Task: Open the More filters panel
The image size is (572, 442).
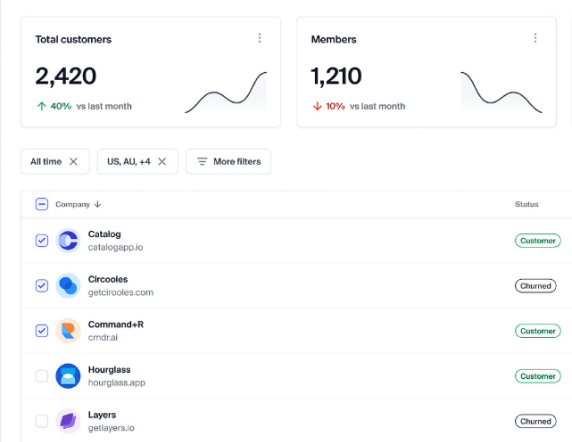Action: [228, 162]
